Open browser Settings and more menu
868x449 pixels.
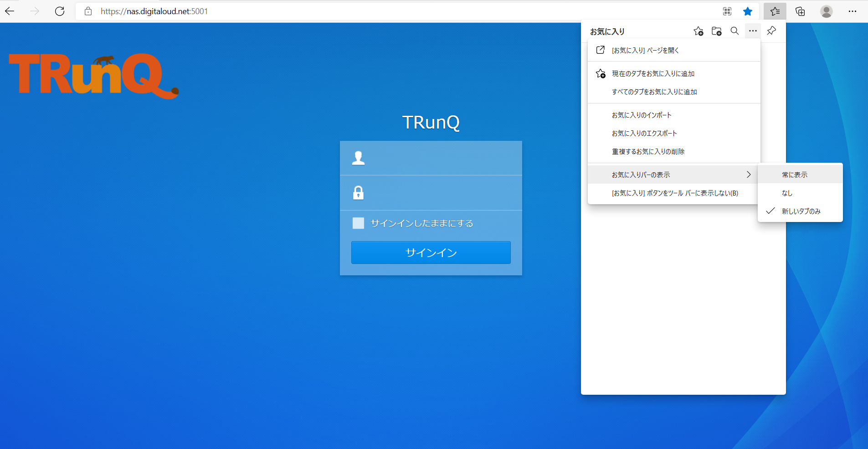click(x=853, y=11)
